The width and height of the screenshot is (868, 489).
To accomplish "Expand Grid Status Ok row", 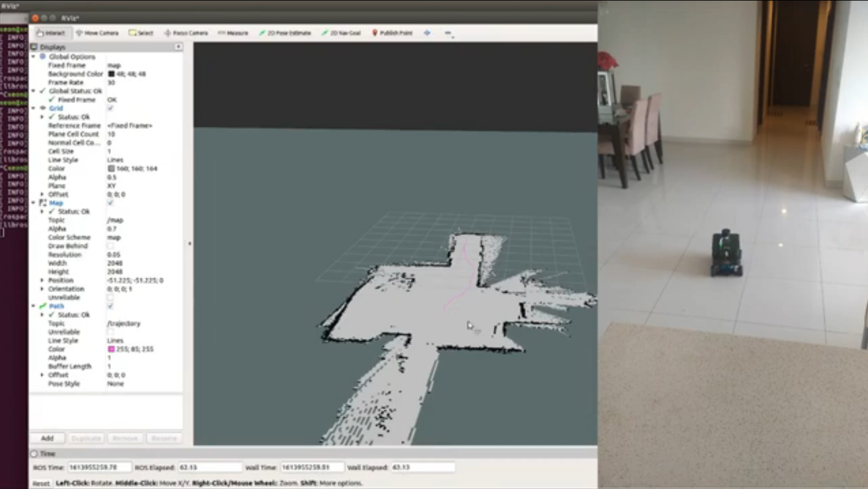I will 42,117.
